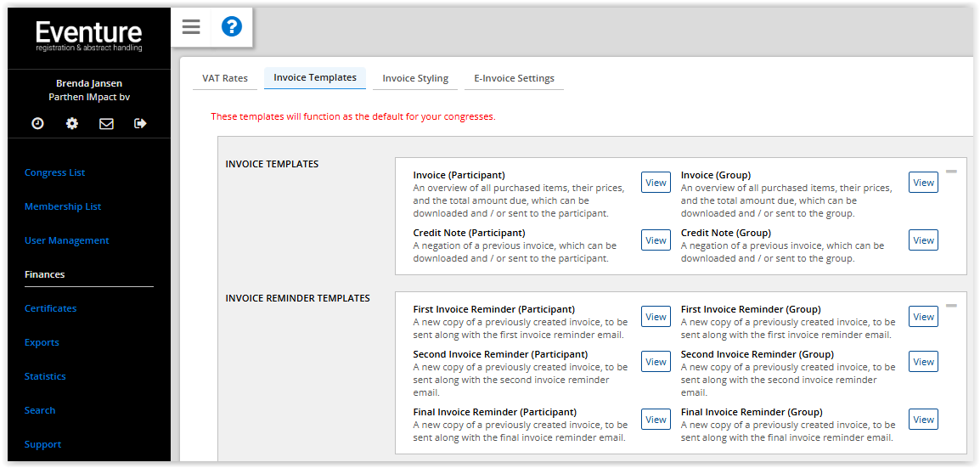
Task: Go to Congress List in sidebar
Action: 55,172
